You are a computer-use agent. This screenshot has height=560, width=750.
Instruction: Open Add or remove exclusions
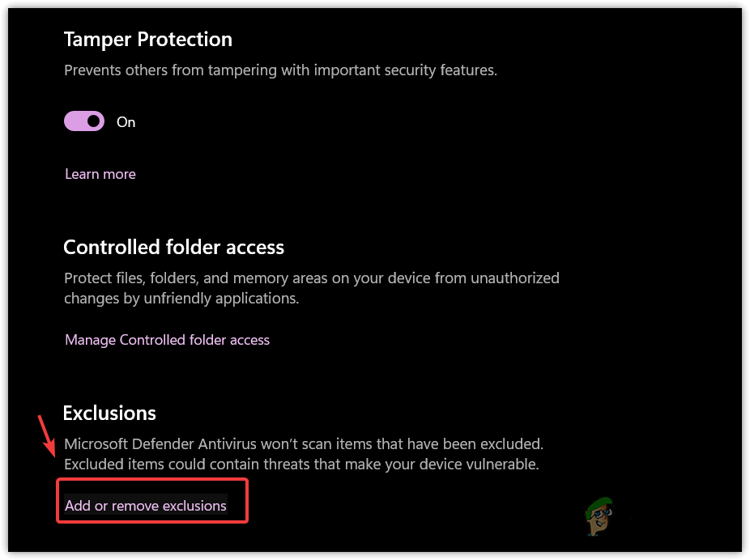146,506
